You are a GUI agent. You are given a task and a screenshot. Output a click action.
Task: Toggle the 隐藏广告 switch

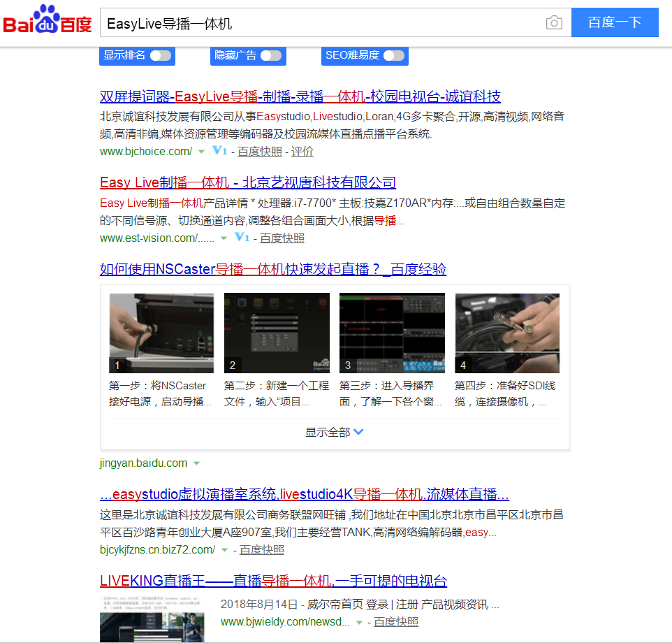(x=271, y=56)
